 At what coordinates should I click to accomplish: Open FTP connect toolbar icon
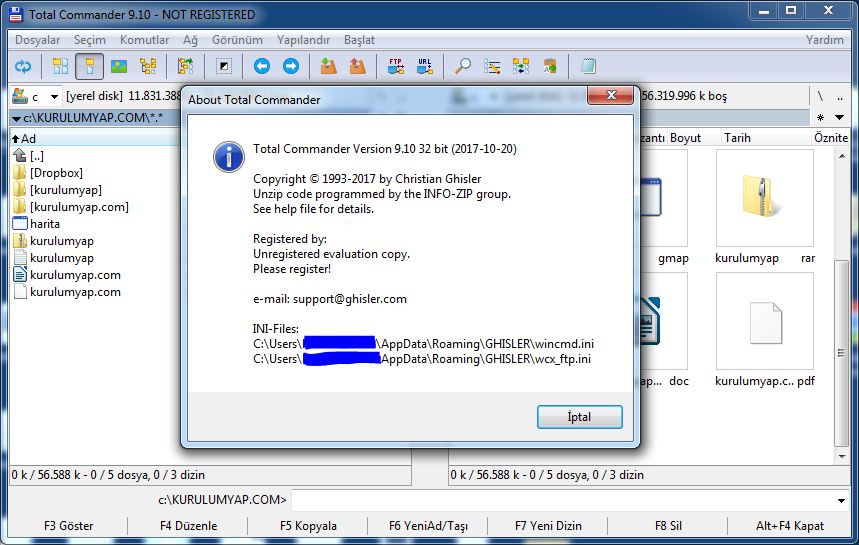pyautogui.click(x=396, y=67)
